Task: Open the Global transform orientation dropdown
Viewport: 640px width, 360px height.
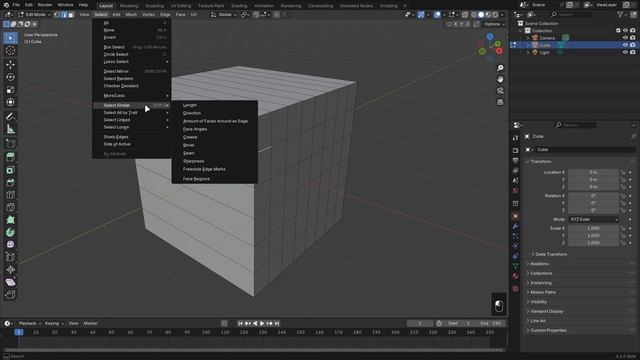Action: click(x=224, y=15)
